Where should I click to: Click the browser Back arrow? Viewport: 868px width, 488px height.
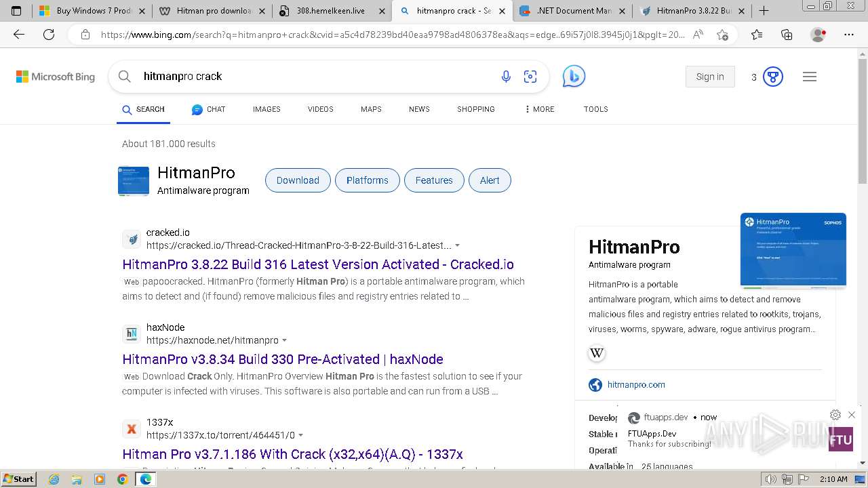tap(19, 35)
